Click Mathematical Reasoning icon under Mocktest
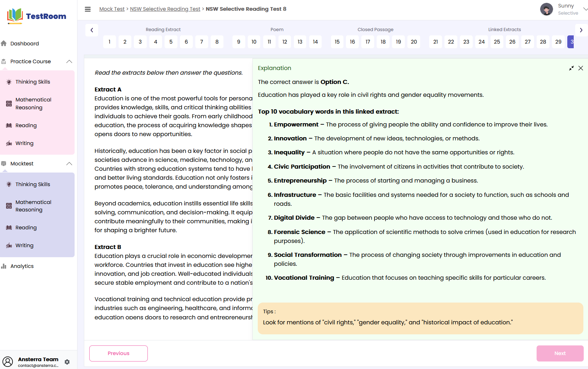 9,206
